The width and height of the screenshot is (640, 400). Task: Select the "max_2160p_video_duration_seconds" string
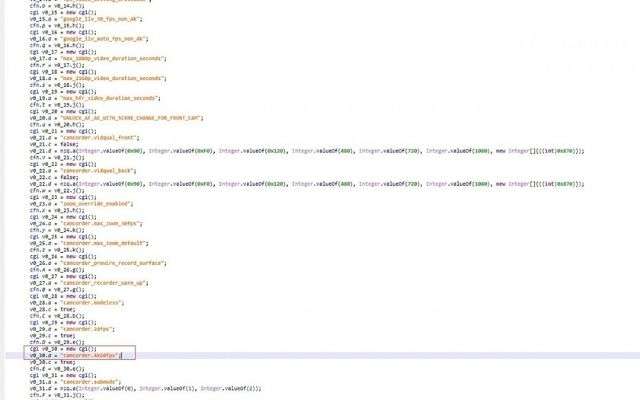112,77
